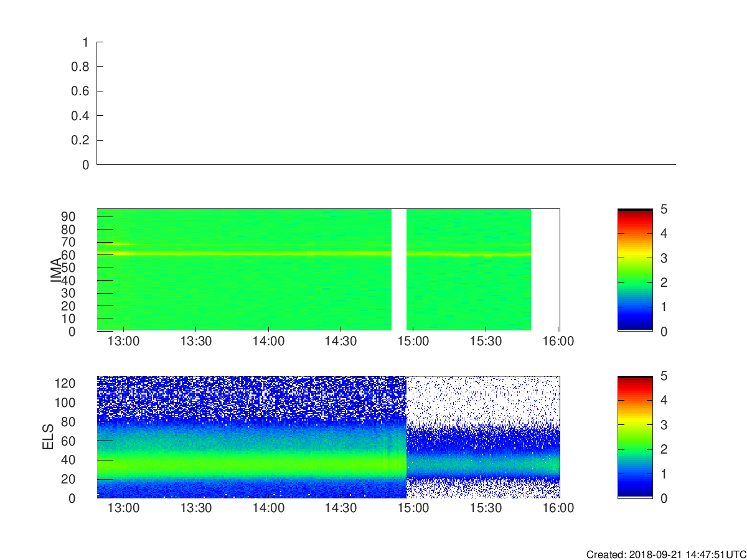Select the "IMA" y-axis label
Image resolution: width=747 pixels, height=560 pixels.
(57, 270)
